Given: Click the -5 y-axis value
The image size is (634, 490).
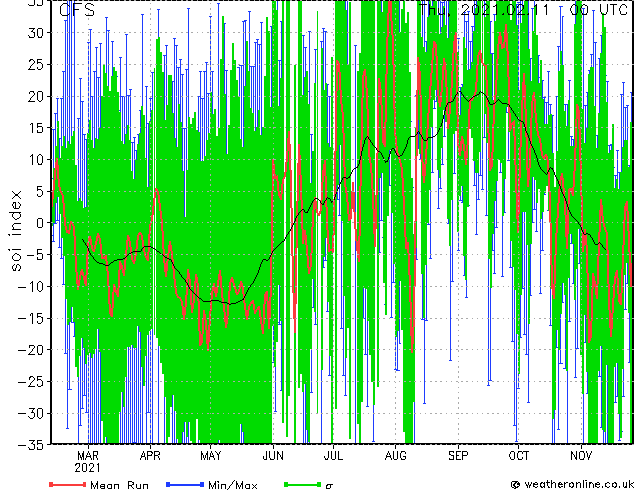Looking at the screenshot, I should click(x=36, y=255).
